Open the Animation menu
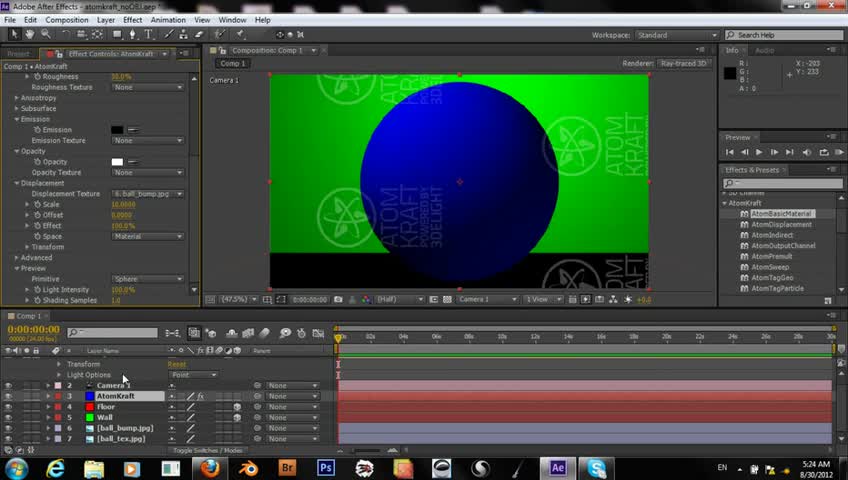Viewport: 848px width, 480px height. click(168, 20)
